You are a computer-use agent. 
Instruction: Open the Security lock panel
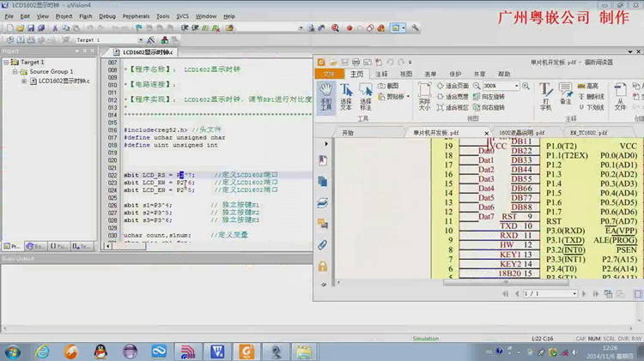323,267
